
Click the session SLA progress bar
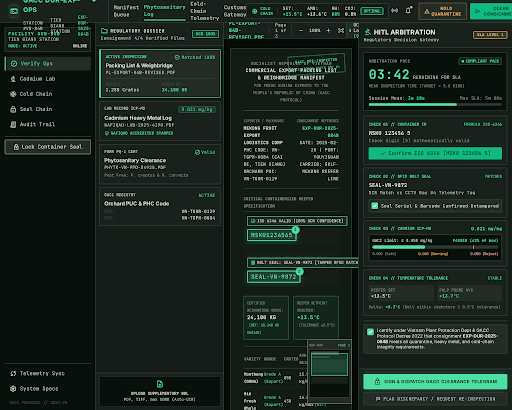pos(435,104)
